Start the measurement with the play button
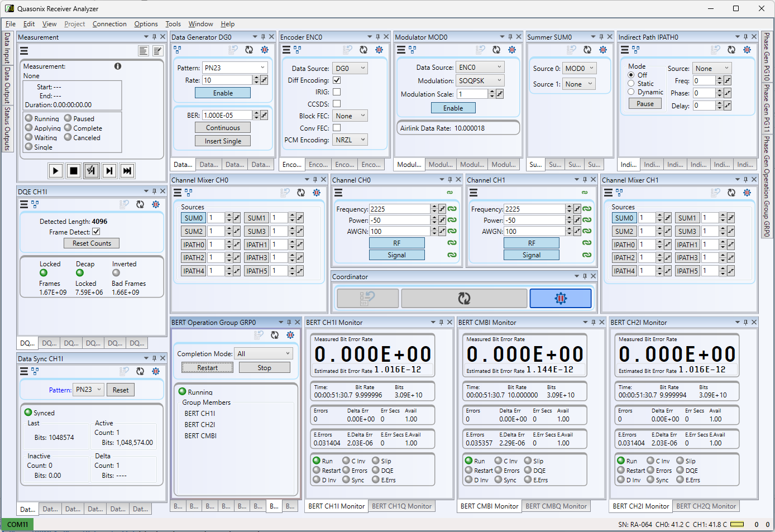The image size is (775, 532). pos(55,171)
